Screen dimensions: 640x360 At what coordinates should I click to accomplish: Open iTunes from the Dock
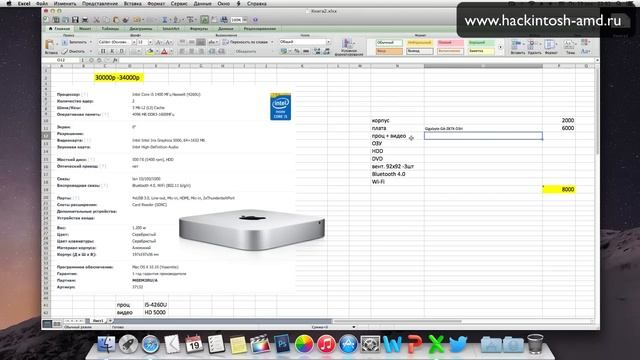pyautogui.click(x=326, y=344)
